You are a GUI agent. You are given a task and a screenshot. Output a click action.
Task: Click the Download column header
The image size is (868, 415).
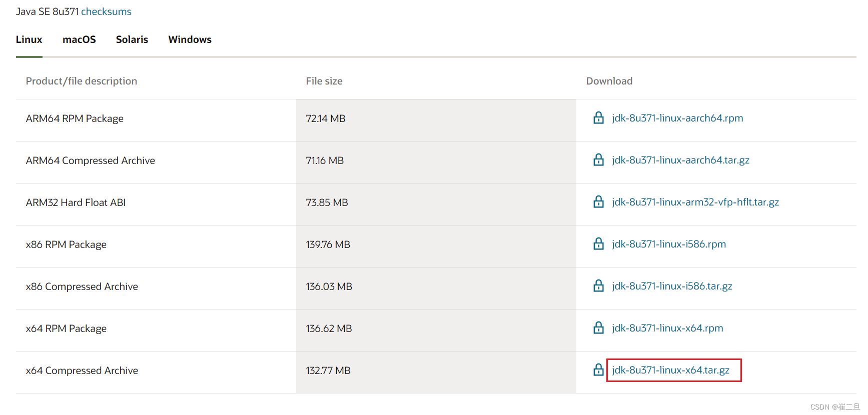coord(609,81)
